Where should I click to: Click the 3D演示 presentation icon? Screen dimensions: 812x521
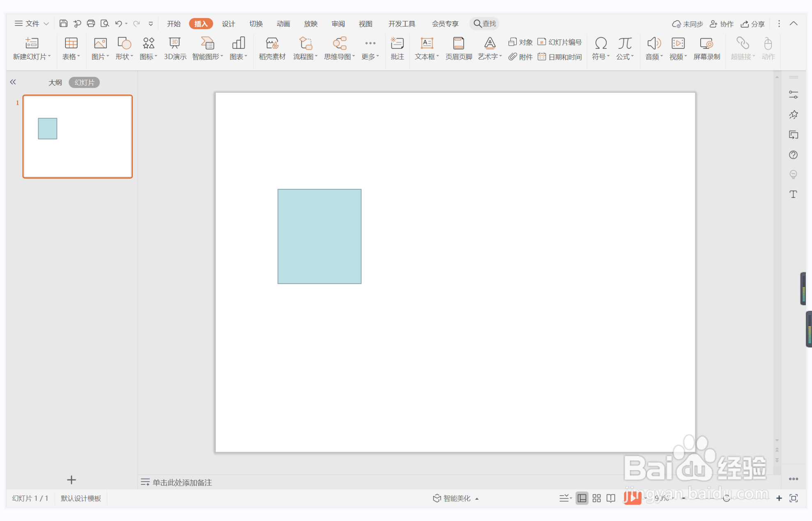pos(175,48)
